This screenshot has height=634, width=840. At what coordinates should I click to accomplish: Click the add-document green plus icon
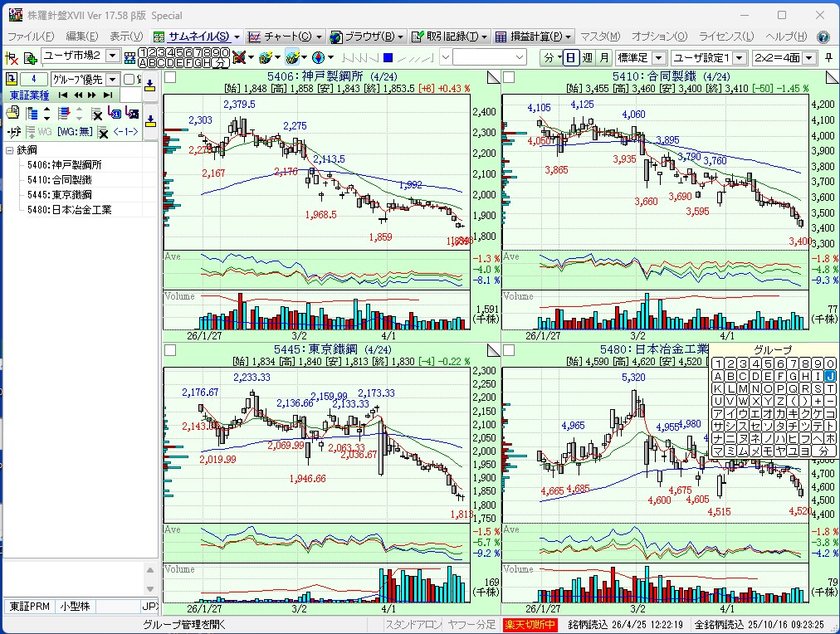pyautogui.click(x=31, y=57)
